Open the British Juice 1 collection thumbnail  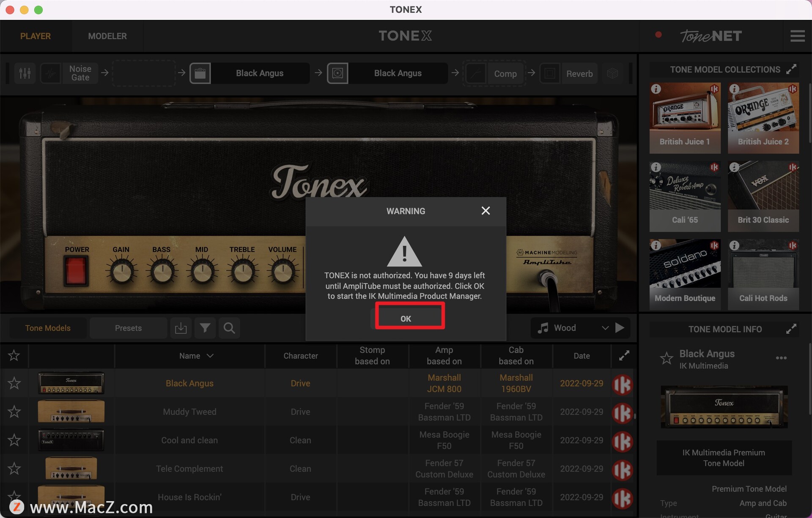coord(685,118)
